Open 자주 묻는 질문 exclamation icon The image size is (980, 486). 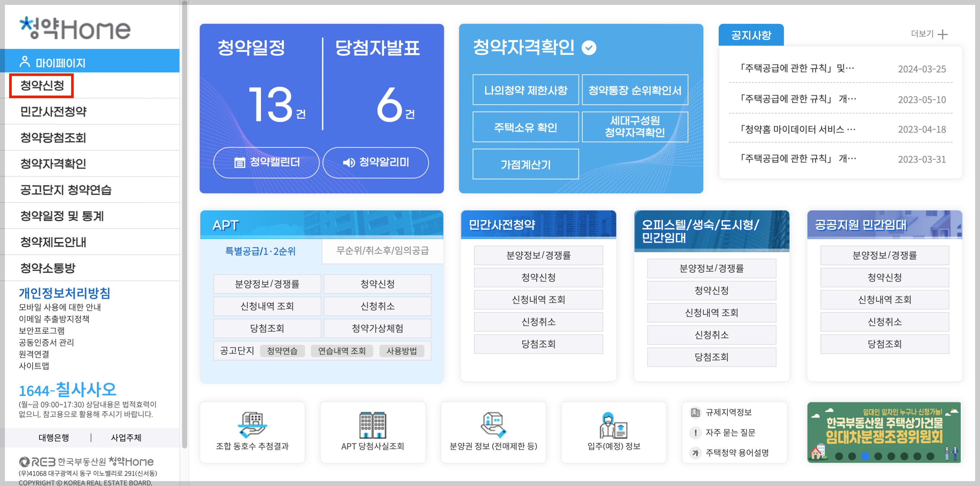coord(695,432)
